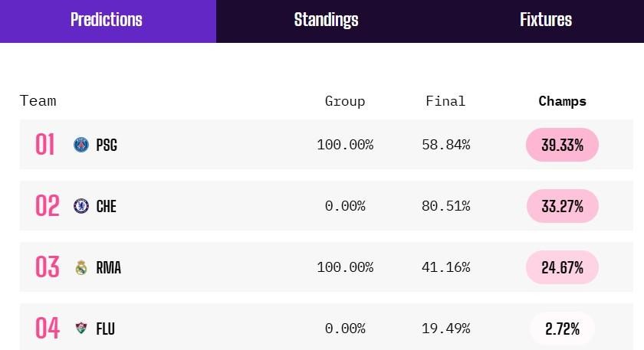Image resolution: width=644 pixels, height=350 pixels.
Task: Click Real Madrid's 24.67% champs badge
Action: point(562,267)
